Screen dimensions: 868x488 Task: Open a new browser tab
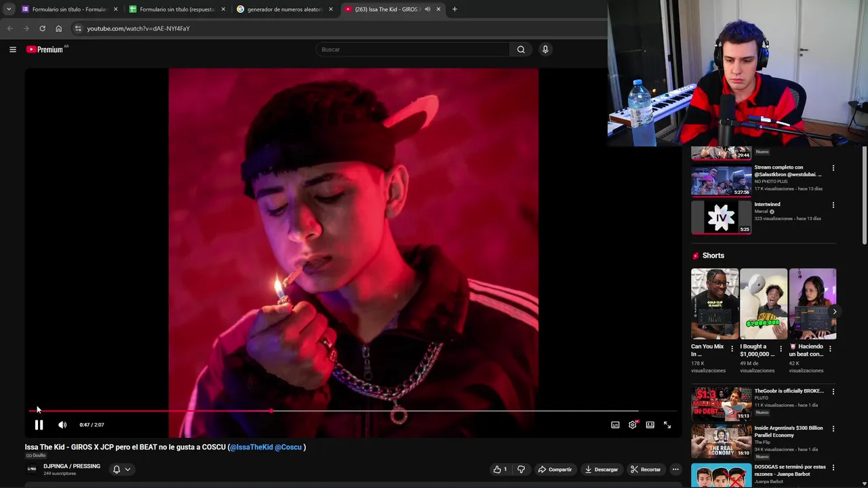coord(454,9)
